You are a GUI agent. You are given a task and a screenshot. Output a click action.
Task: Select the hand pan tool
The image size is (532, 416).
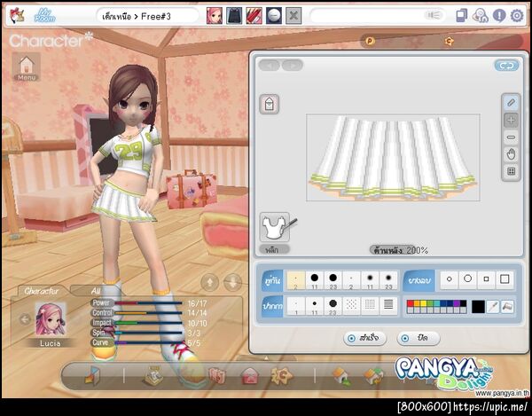tap(511, 154)
